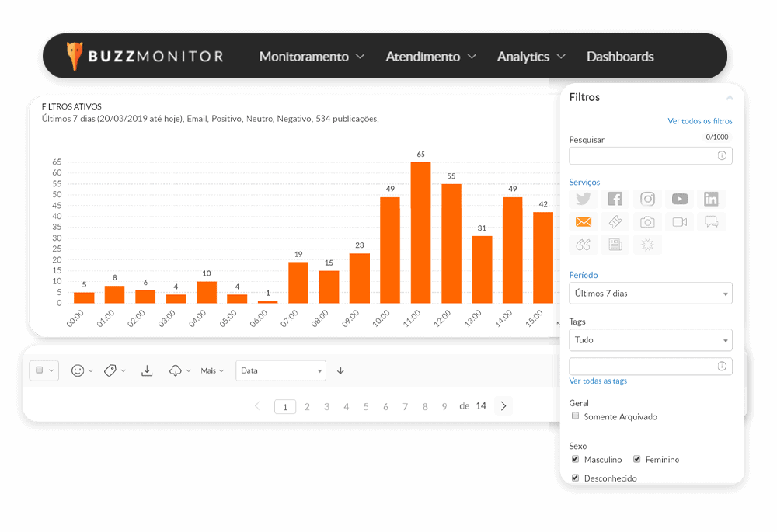Select the Instagram service filter icon
This screenshot has width=777, height=532.
pos(647,199)
